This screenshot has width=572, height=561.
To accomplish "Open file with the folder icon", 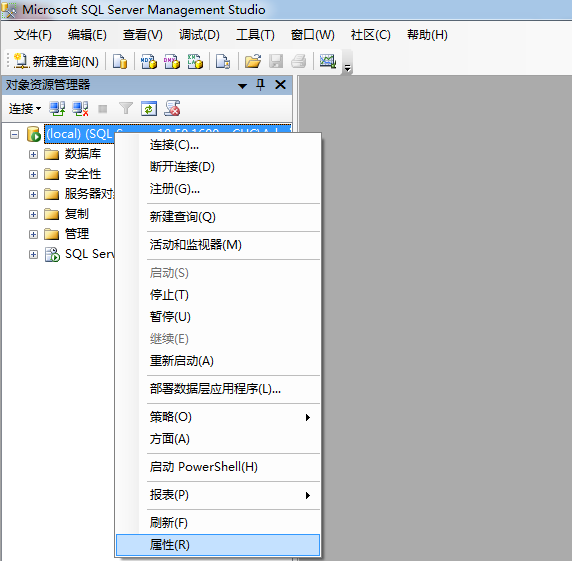I will coord(253,61).
